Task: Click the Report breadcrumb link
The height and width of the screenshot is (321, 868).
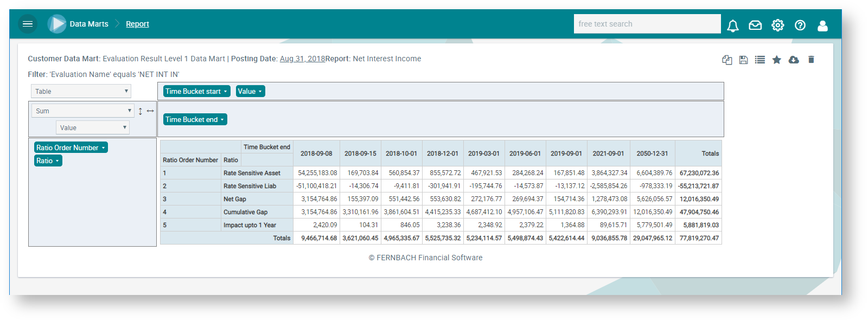Action: coord(137,24)
